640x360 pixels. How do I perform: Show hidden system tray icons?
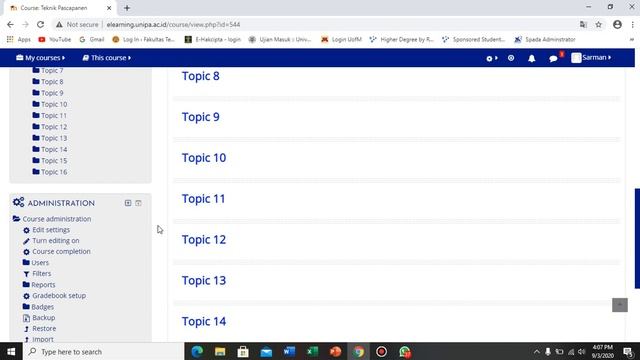(536, 351)
